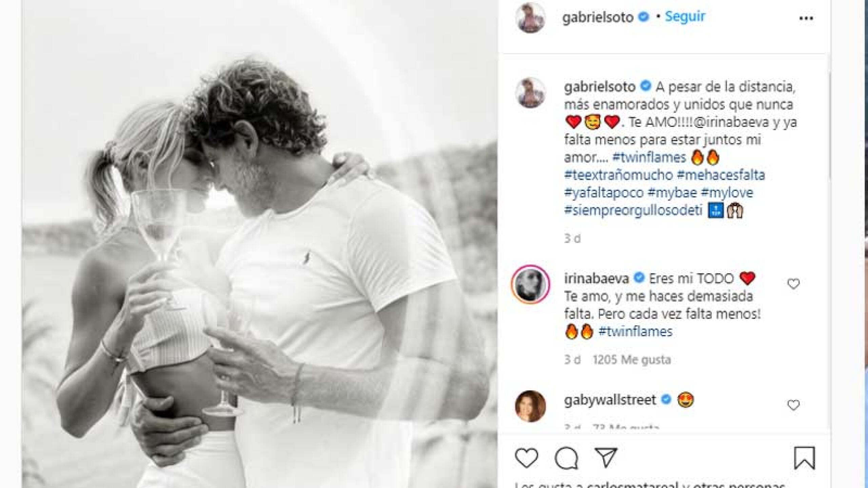Viewport: 868px width, 488px height.
Task: Follow gabrielsoto with Seguir button
Action: tap(685, 16)
